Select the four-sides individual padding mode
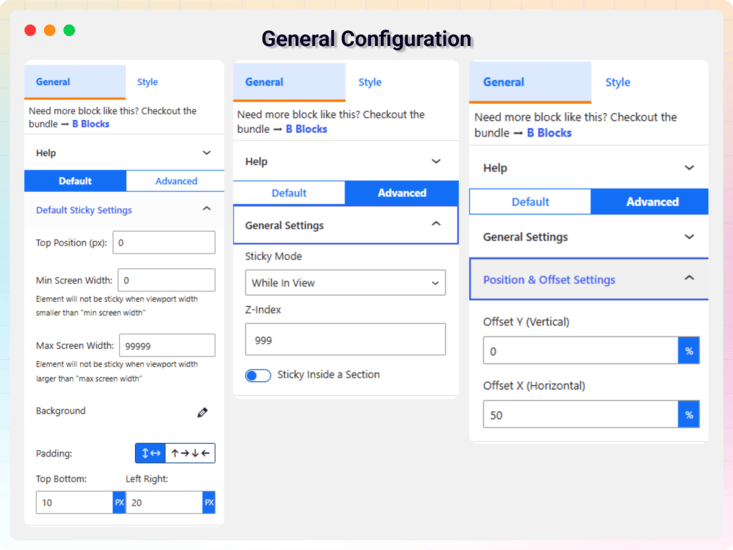Screen dimensions: 733x550 tap(190, 453)
